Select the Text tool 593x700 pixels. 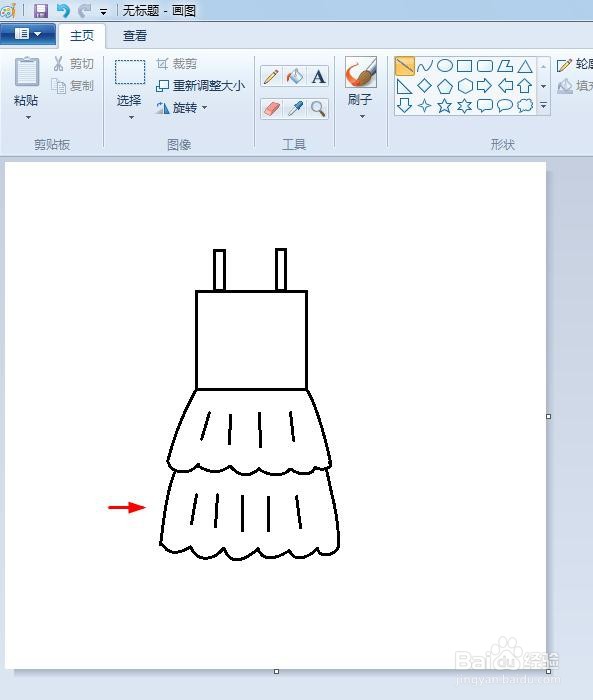coord(318,76)
